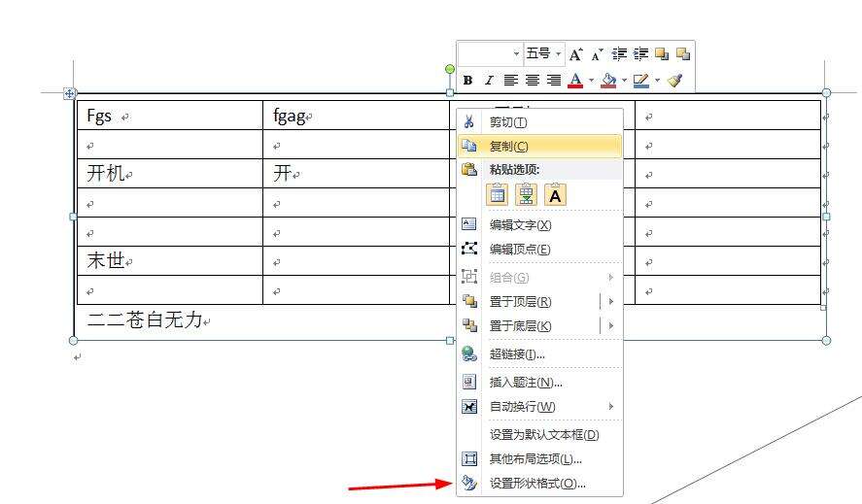Click the edit text icon
Screen dimensions: 862x504
point(469,224)
